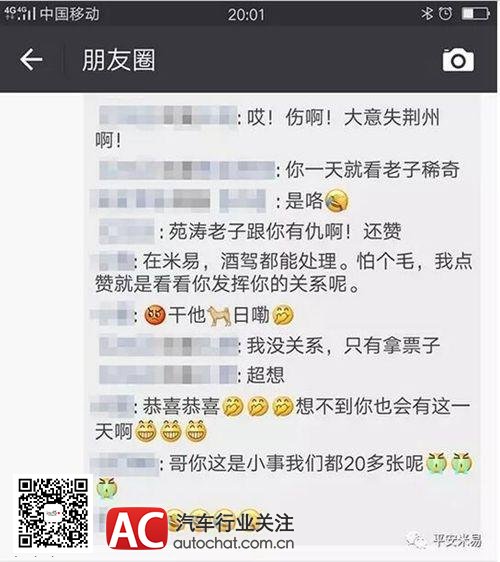Click the QR code image
500x562 pixels.
pos(53,513)
